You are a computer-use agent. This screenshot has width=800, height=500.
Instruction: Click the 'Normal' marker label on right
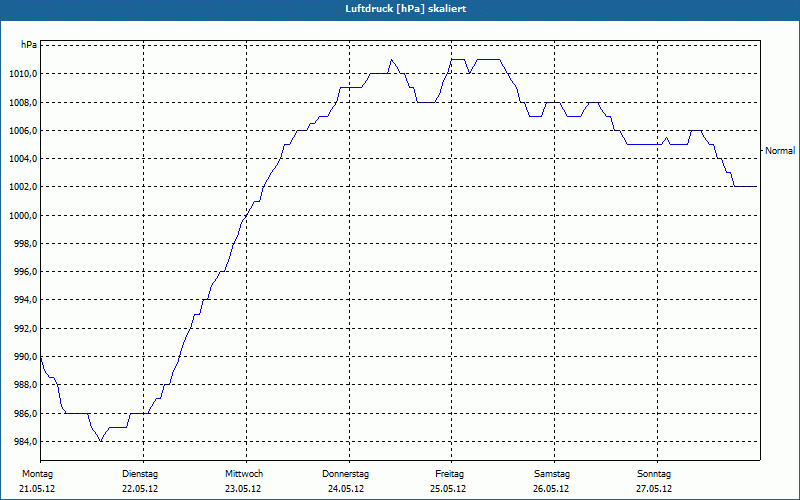(780, 151)
